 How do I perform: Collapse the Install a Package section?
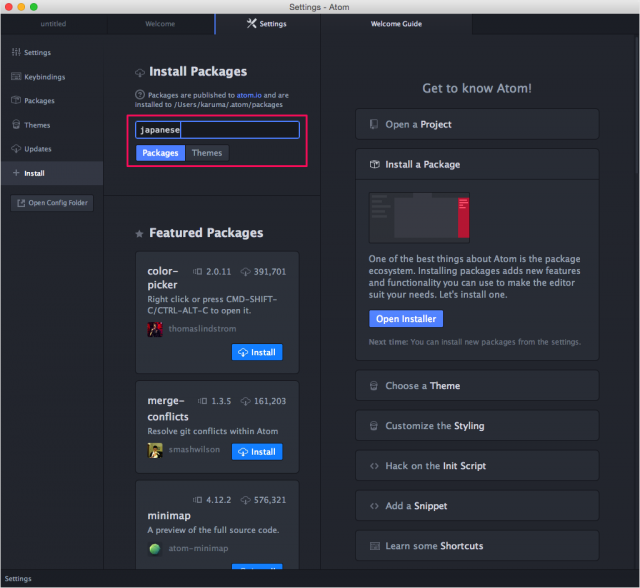tap(477, 164)
